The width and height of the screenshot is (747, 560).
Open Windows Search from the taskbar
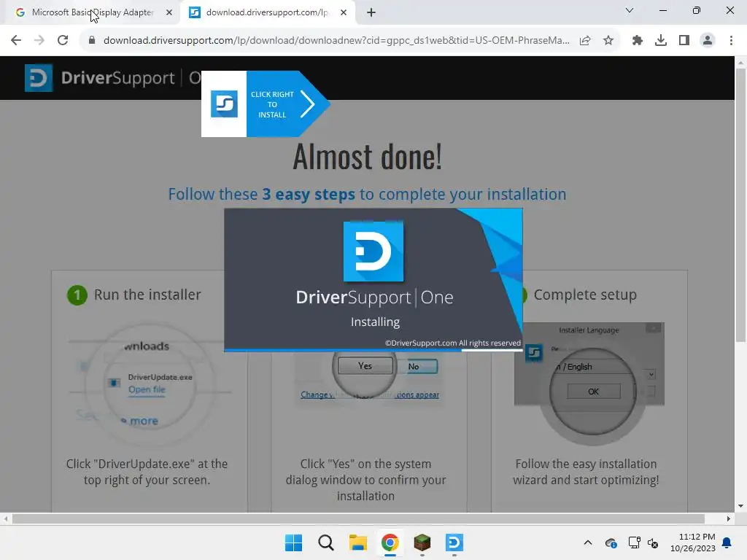tap(326, 542)
